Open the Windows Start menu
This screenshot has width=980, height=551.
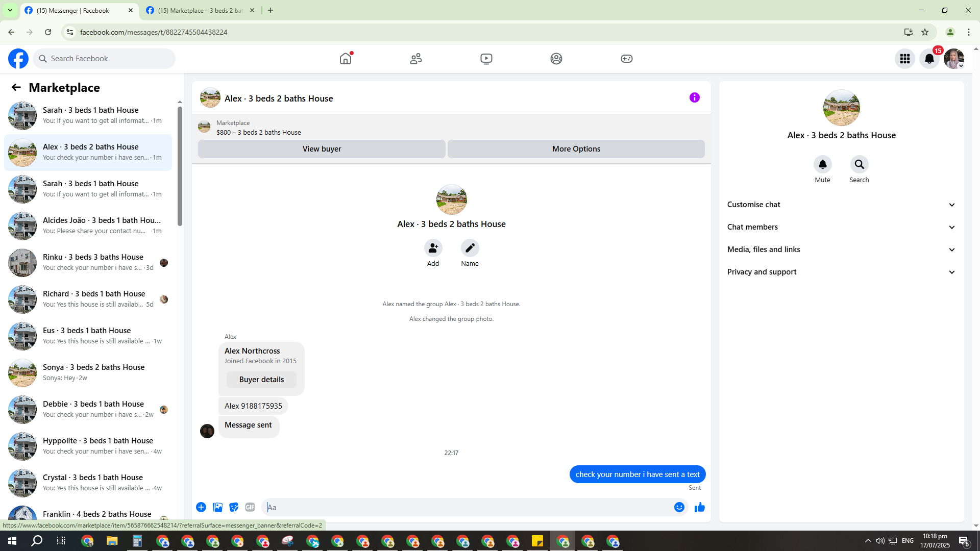[12, 541]
